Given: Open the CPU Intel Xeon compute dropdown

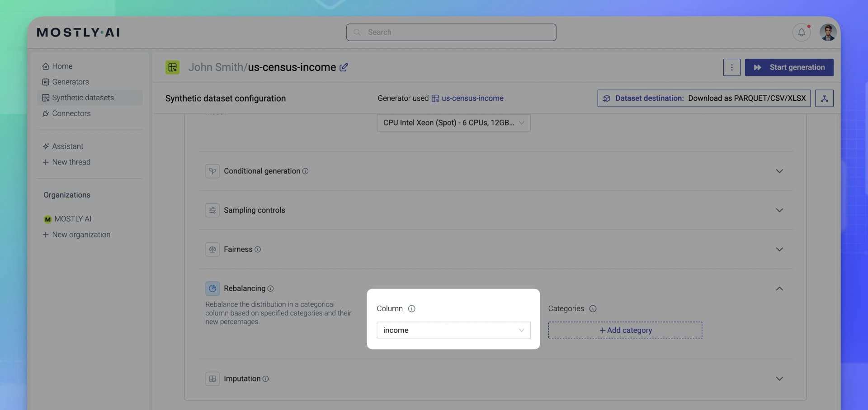Looking at the screenshot, I should (453, 123).
